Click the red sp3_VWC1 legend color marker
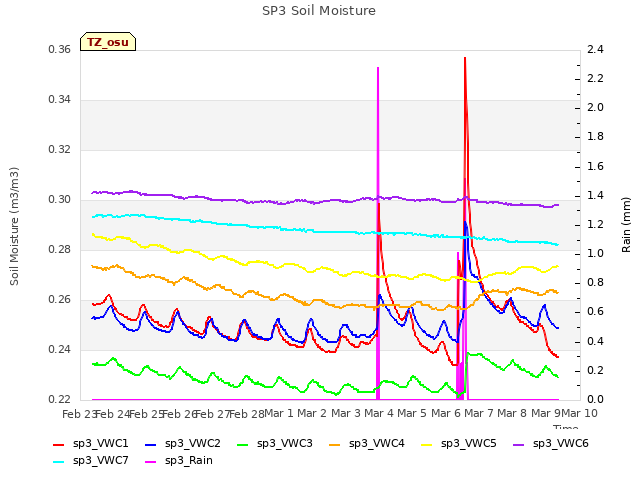The height and width of the screenshot is (480, 640). pyautogui.click(x=59, y=444)
